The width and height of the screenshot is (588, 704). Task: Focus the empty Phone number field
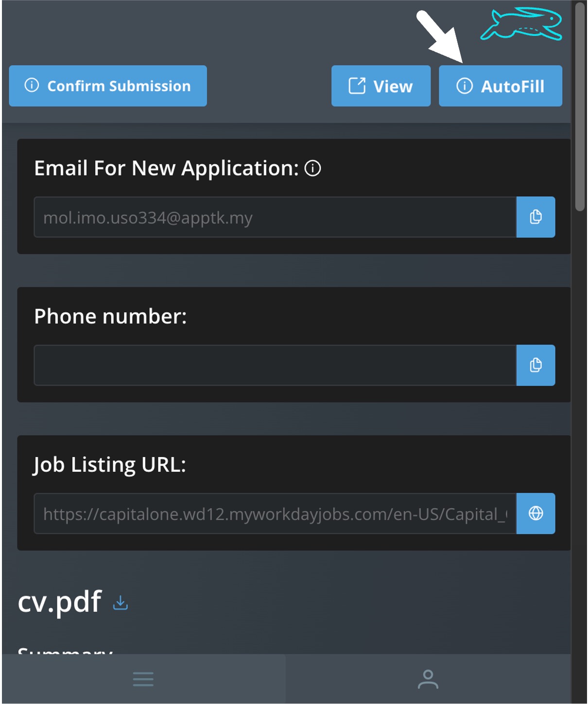click(275, 365)
